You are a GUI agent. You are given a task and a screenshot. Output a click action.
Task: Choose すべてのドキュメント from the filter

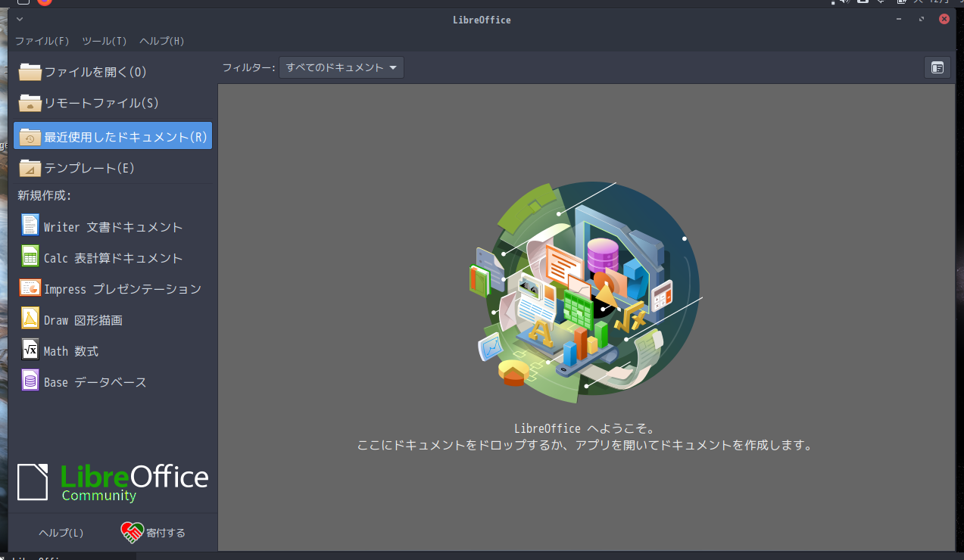(x=333, y=67)
